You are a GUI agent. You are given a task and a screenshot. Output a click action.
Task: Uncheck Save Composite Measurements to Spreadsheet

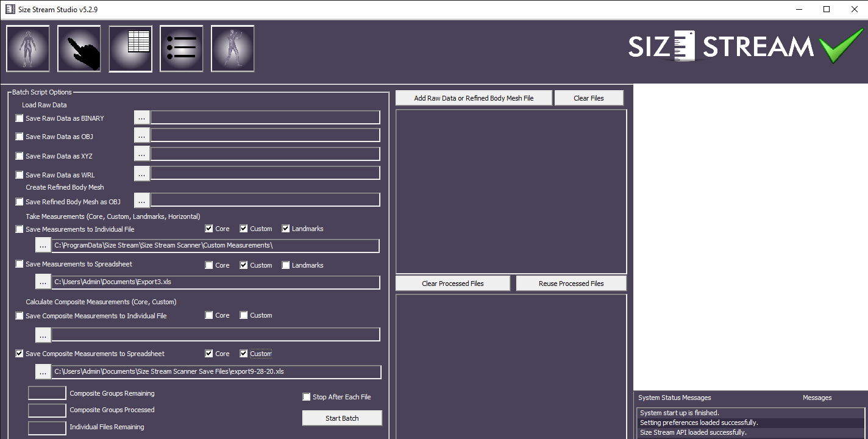(20, 354)
